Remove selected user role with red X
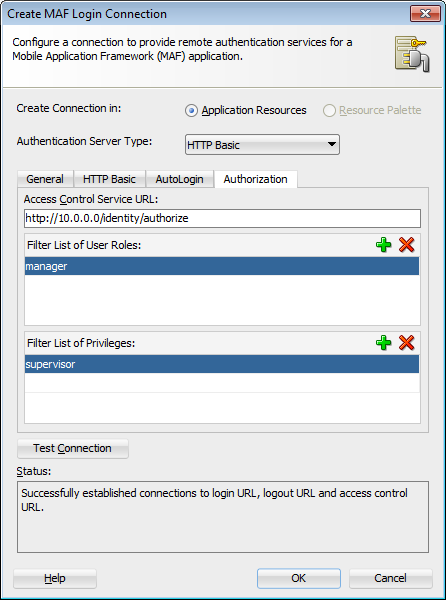Screen dimensions: 446x600 [x=406, y=245]
